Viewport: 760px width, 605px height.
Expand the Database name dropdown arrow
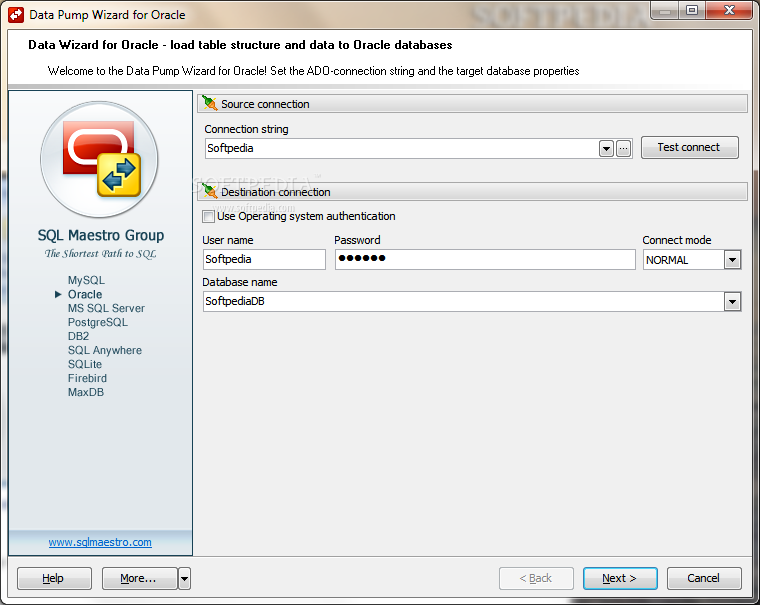732,302
